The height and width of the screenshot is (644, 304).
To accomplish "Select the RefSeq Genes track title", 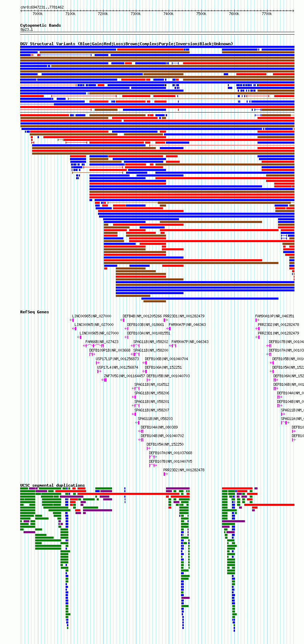I will click(34, 312).
